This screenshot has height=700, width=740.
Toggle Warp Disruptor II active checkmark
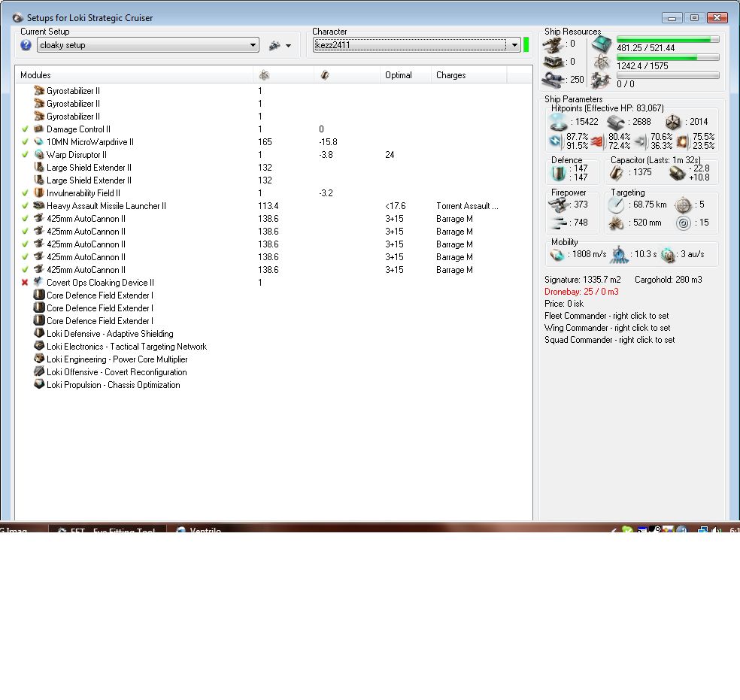pos(25,155)
